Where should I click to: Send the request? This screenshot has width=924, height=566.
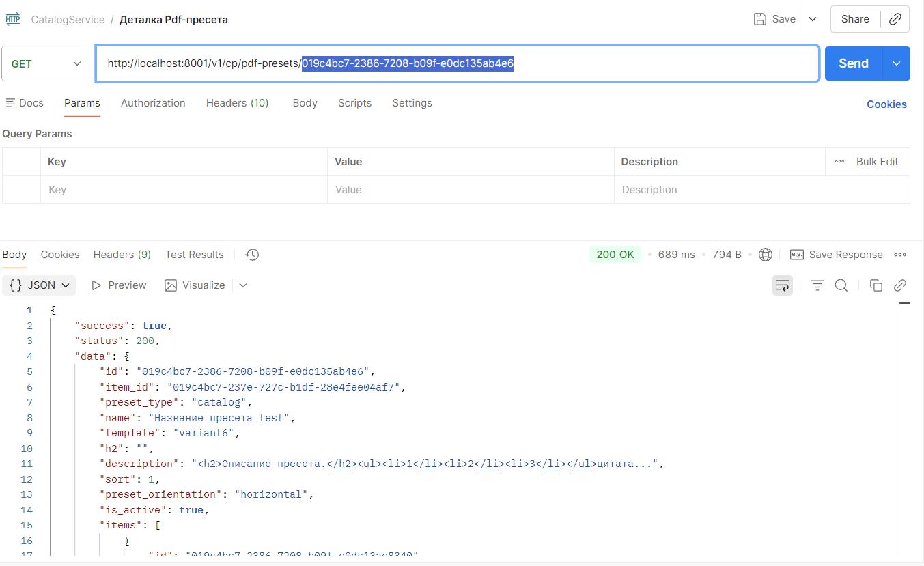[x=854, y=63]
